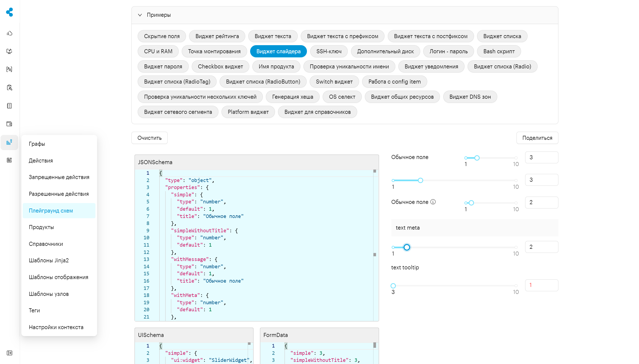Open Продукты menu item
Image resolution: width=639 pixels, height=364 pixels.
59,227
